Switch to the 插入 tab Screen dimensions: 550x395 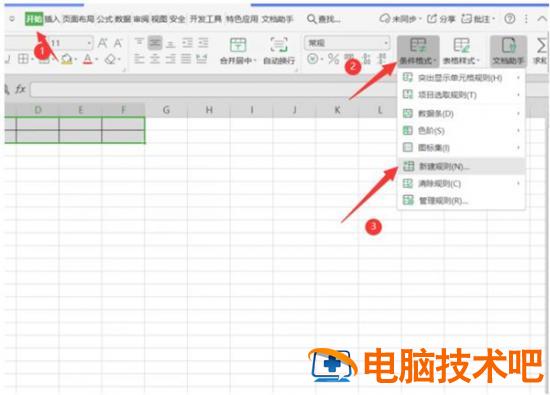(x=52, y=19)
